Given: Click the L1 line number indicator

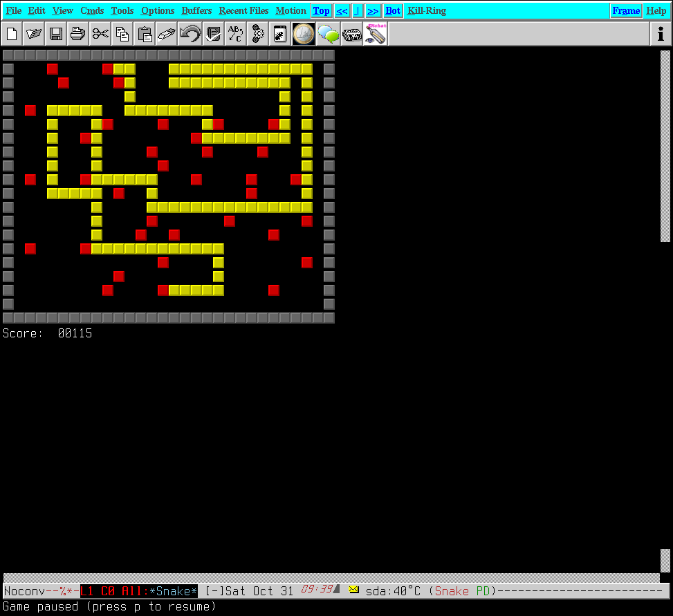Looking at the screenshot, I should coord(86,591).
